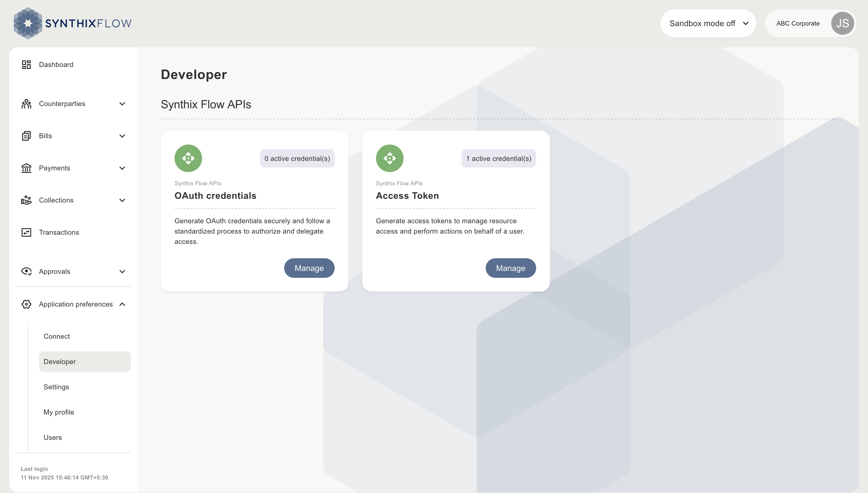Click the SYNTHIXFLOW brand name text
This screenshot has width=868, height=493.
[x=88, y=23]
